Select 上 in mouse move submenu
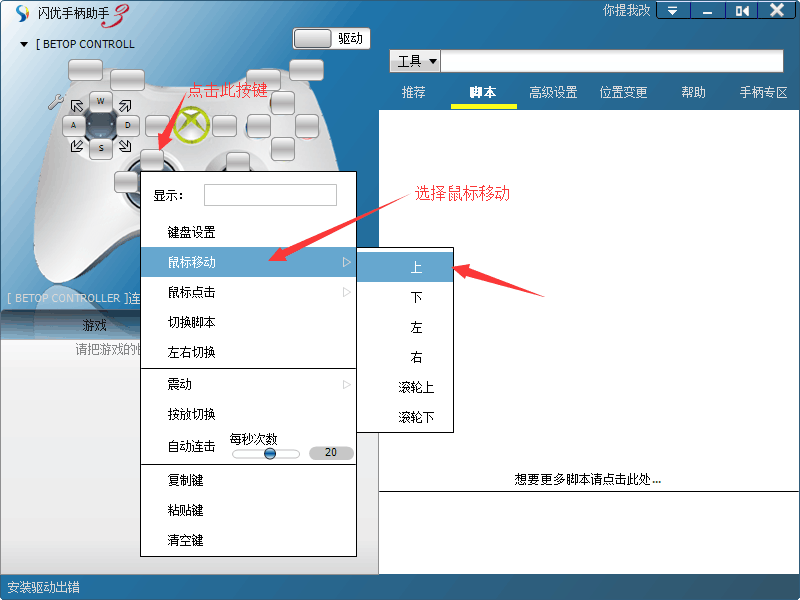 pyautogui.click(x=405, y=267)
